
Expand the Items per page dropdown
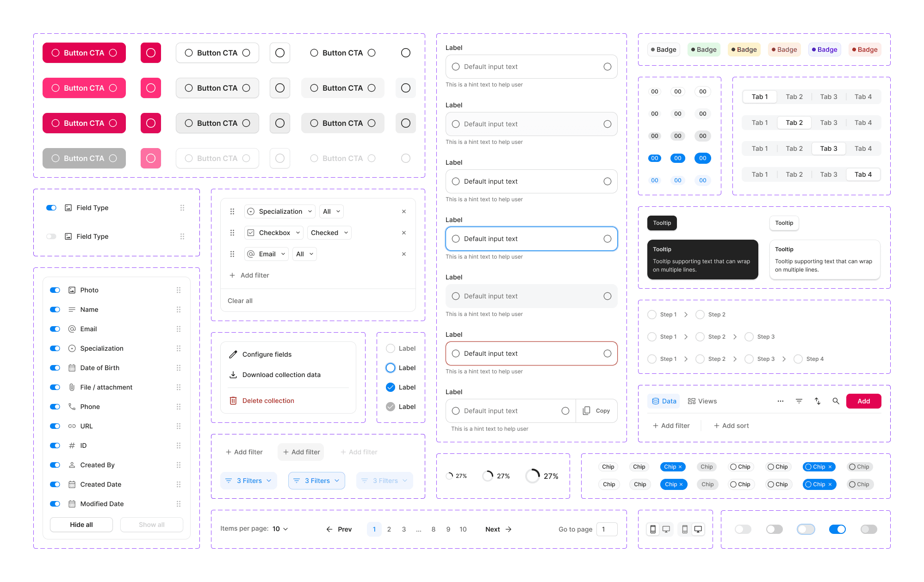coord(280,529)
